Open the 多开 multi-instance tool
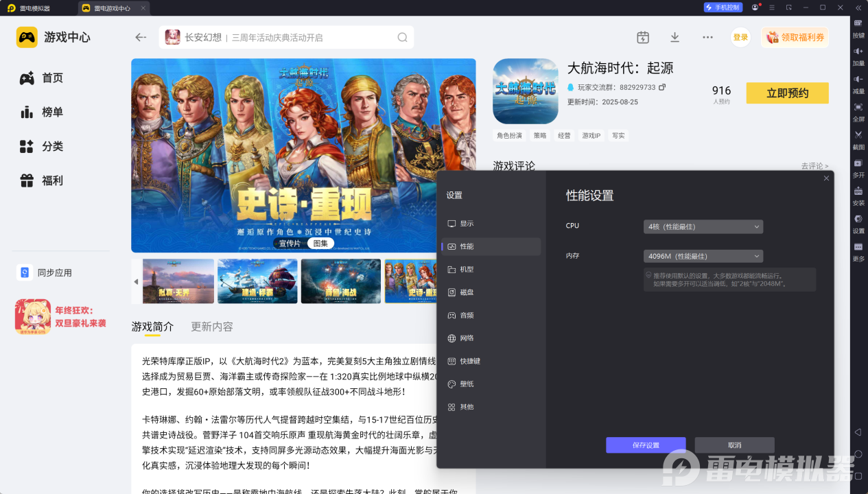 (858, 168)
